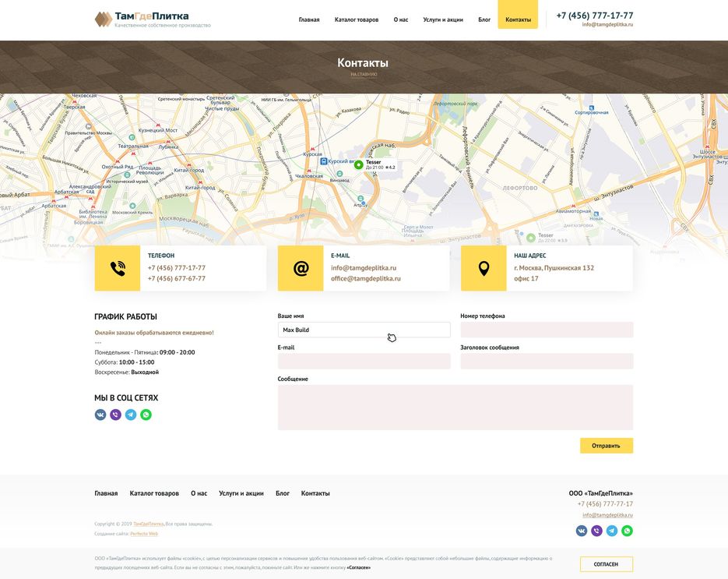728x579 pixels.
Task: Select the green Tesser marker on the map
Action: [358, 164]
